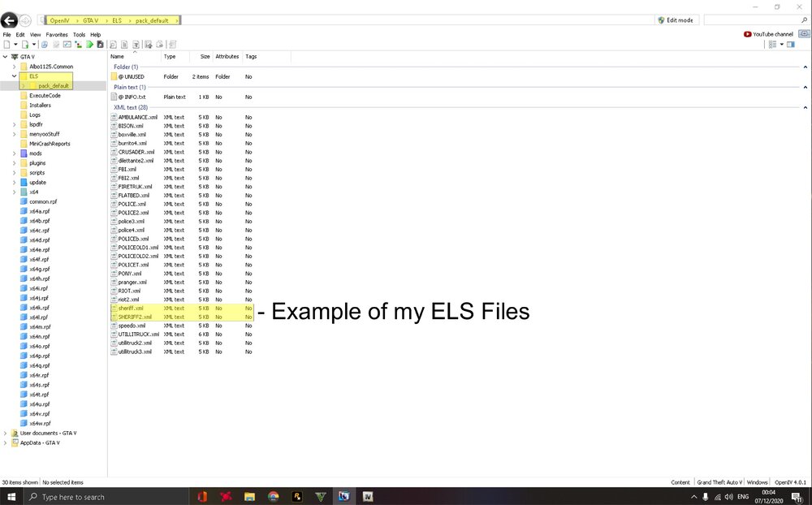Click the YouTube channel icon link

[x=747, y=34]
